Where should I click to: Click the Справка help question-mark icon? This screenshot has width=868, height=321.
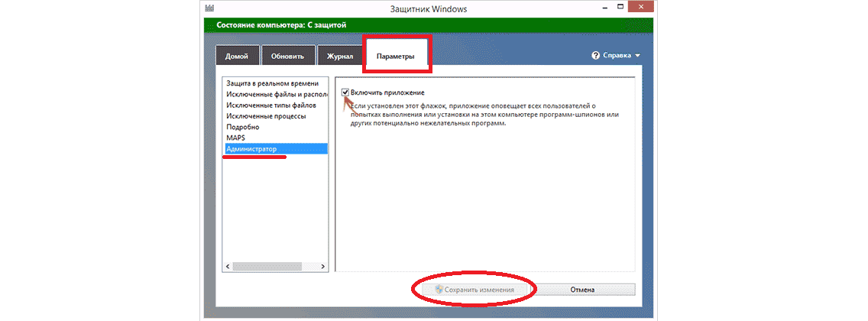[x=596, y=56]
